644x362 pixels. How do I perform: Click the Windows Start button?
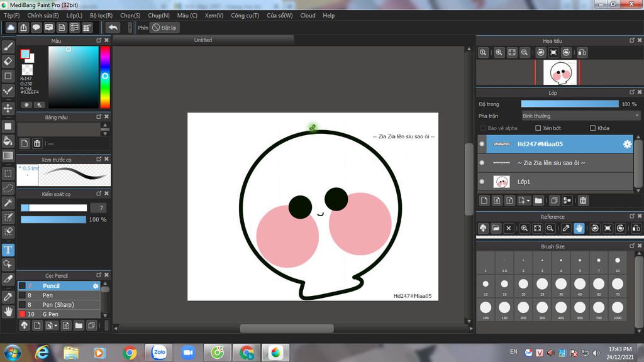(13, 353)
